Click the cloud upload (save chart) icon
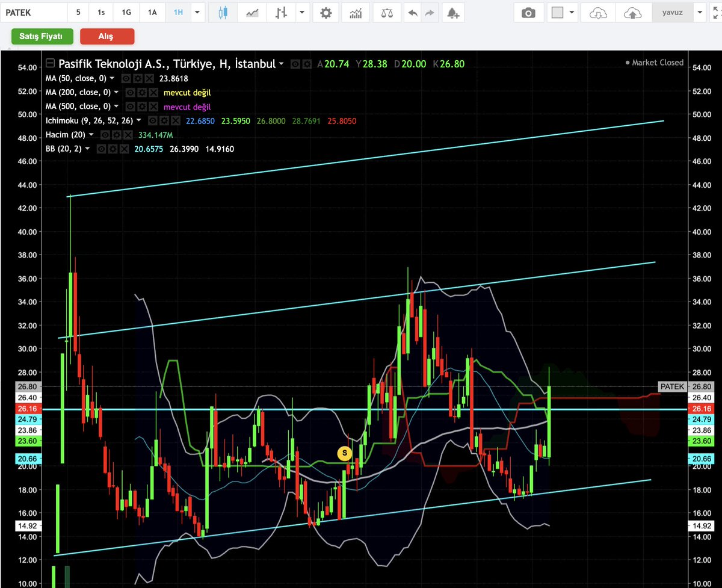 click(x=632, y=13)
